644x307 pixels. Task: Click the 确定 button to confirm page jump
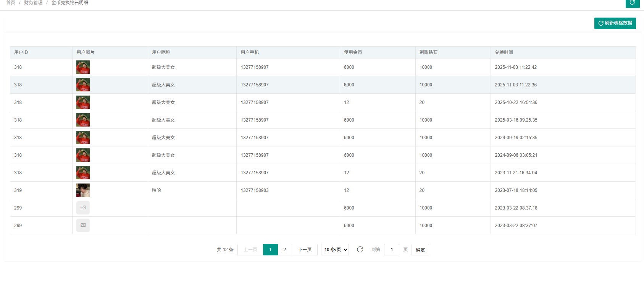coord(420,250)
